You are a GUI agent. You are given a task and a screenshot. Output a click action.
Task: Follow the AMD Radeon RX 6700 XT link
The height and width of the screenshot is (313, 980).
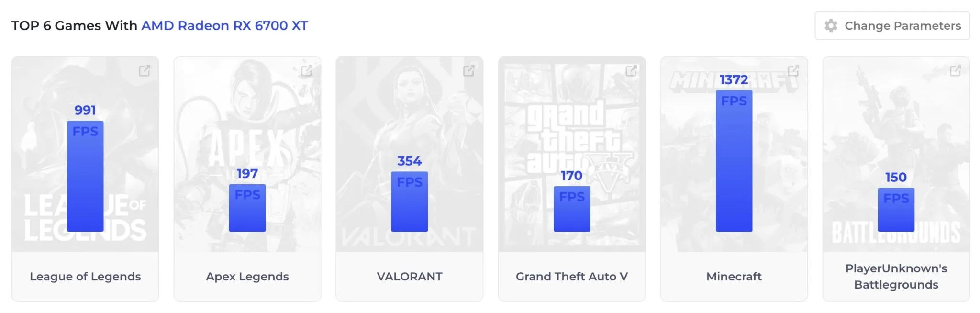(224, 25)
